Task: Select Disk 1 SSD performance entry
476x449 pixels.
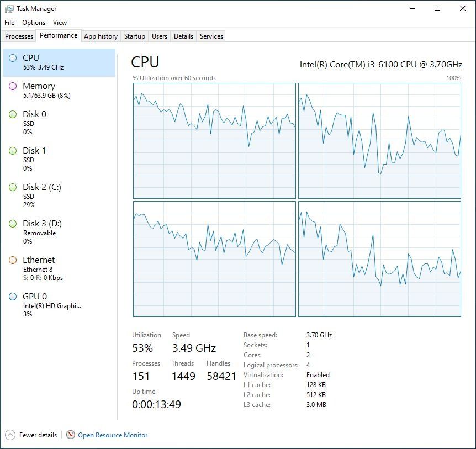Action: (59, 160)
